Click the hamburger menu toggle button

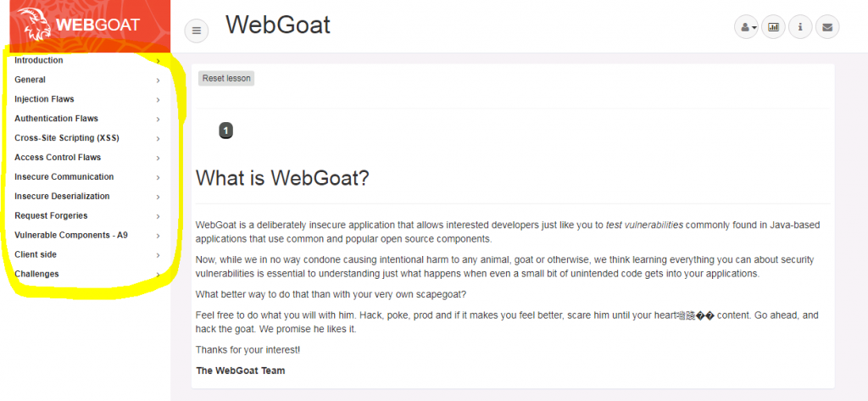click(196, 31)
